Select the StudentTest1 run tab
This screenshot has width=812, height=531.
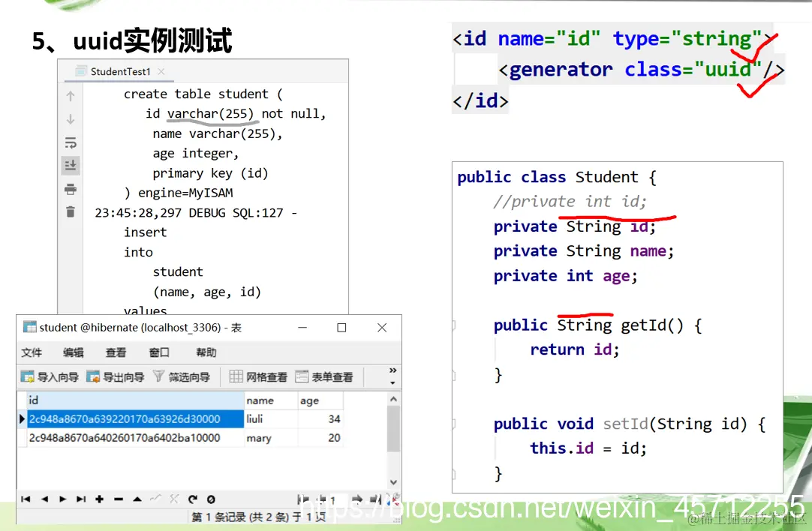pos(119,71)
